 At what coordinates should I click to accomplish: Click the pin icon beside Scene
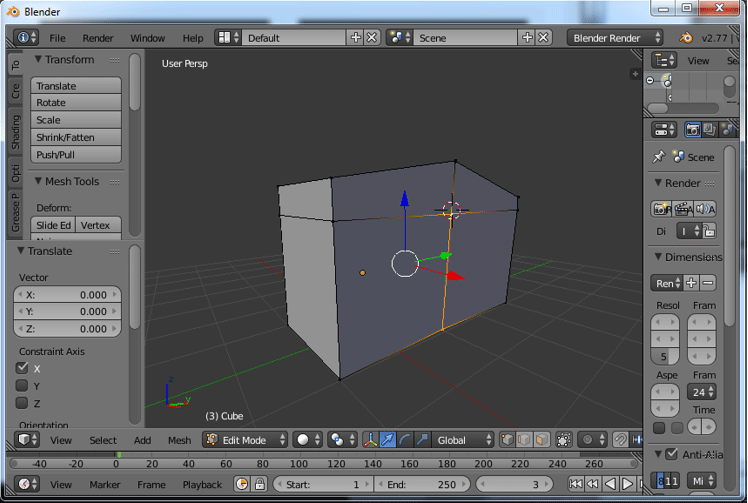click(x=658, y=157)
